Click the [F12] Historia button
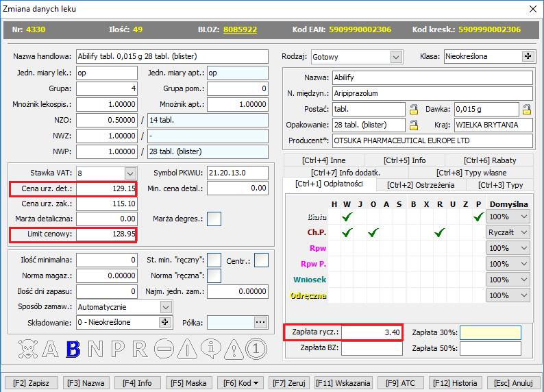544x392 pixels. [455, 383]
